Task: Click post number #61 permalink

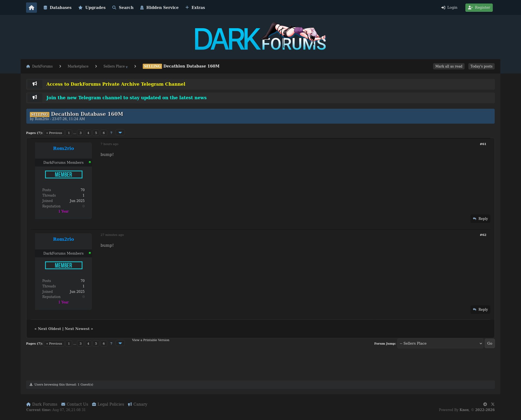Action: coord(483,144)
